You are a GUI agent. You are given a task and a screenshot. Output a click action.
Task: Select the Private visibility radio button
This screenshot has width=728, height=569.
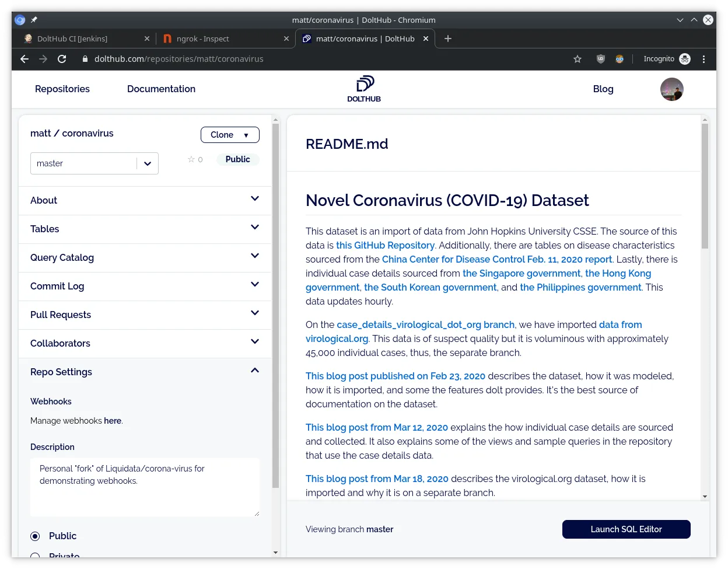tap(35, 556)
